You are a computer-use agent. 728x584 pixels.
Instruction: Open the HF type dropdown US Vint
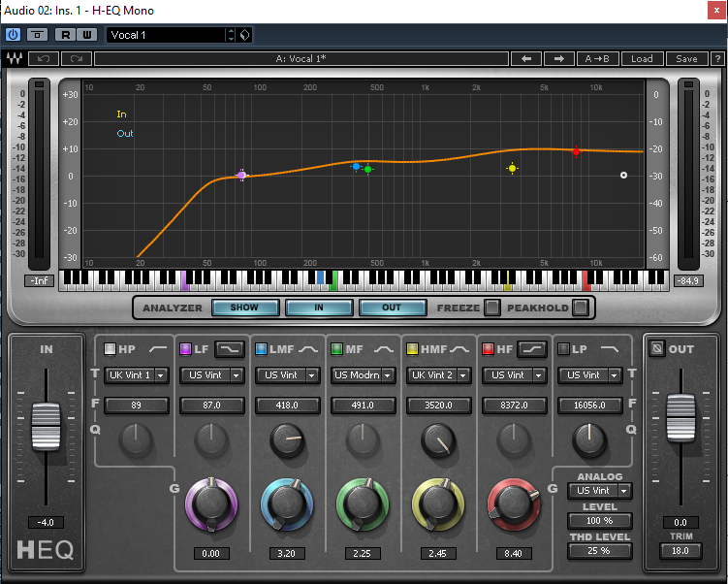tap(515, 374)
